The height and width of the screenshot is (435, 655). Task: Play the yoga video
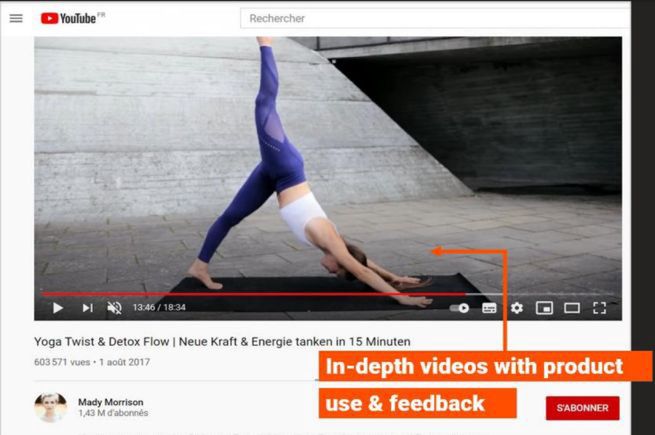pos(58,308)
